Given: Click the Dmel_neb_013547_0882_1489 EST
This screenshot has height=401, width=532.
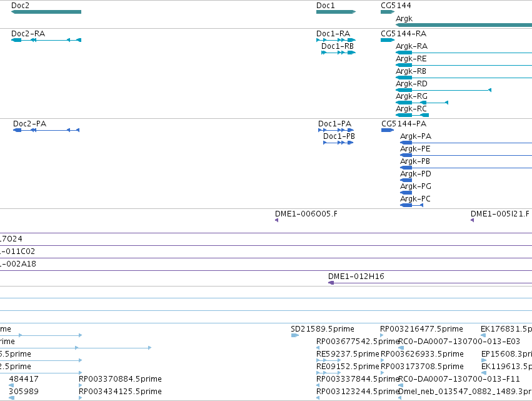Looking at the screenshot, I should point(400,398).
